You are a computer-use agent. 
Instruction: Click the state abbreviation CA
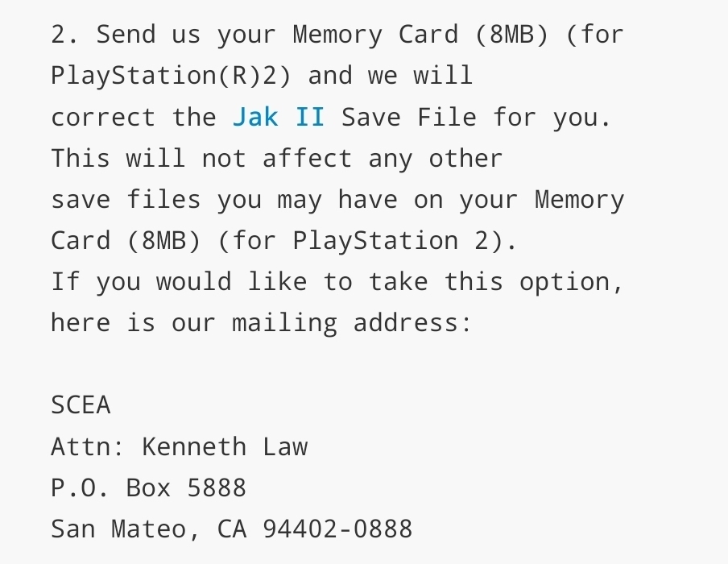[x=232, y=529]
